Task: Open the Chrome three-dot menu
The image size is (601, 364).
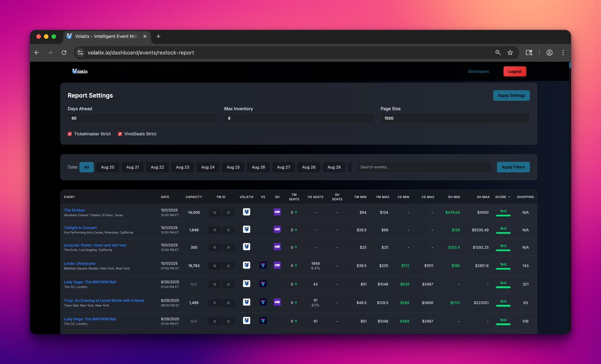Action: point(563,53)
